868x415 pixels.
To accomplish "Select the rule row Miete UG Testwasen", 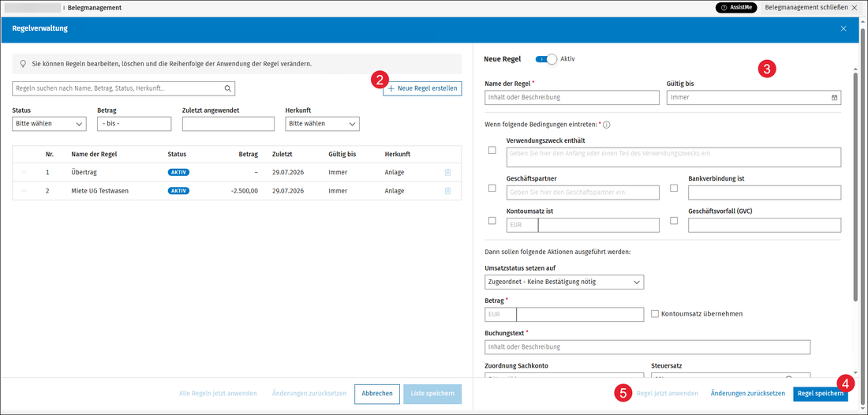I will (237, 191).
